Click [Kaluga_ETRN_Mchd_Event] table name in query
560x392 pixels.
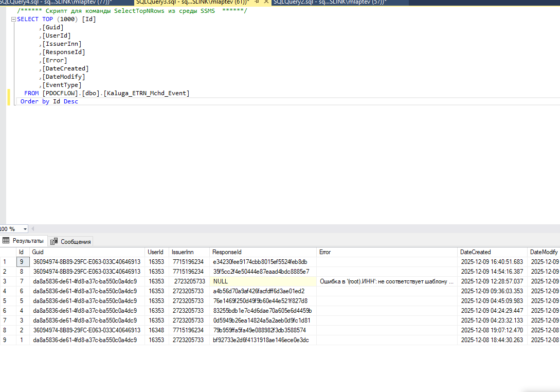point(147,93)
